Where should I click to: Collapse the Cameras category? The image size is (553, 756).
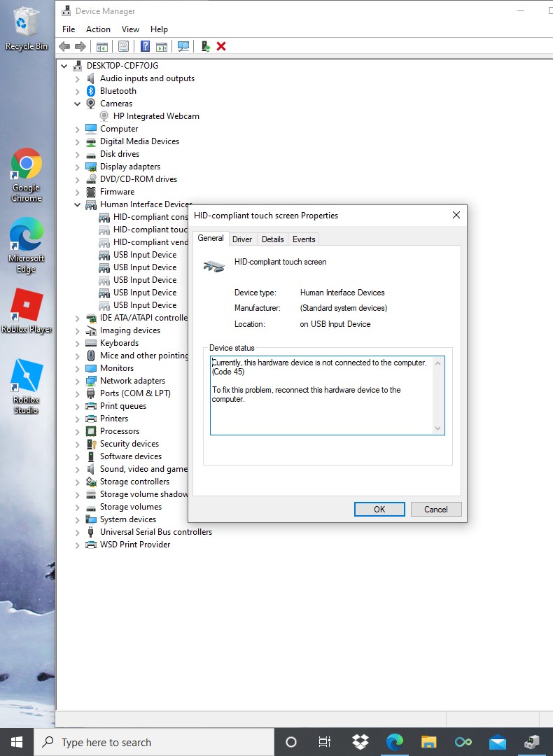(x=77, y=104)
